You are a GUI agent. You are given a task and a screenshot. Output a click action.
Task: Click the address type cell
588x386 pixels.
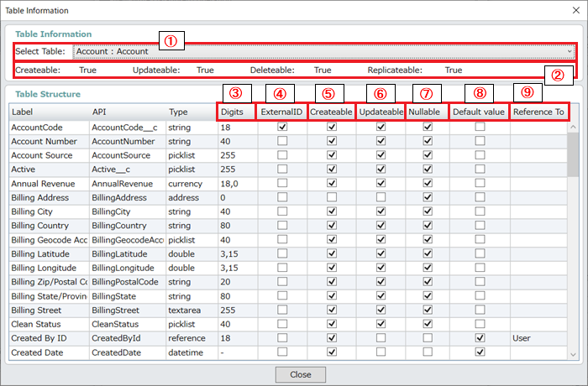192,197
